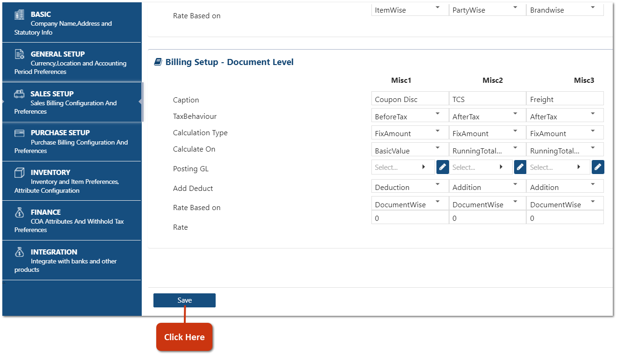Open Misc3 Rate Based on DocumentWise dropdown
The height and width of the screenshot is (364, 617).
(565, 204)
